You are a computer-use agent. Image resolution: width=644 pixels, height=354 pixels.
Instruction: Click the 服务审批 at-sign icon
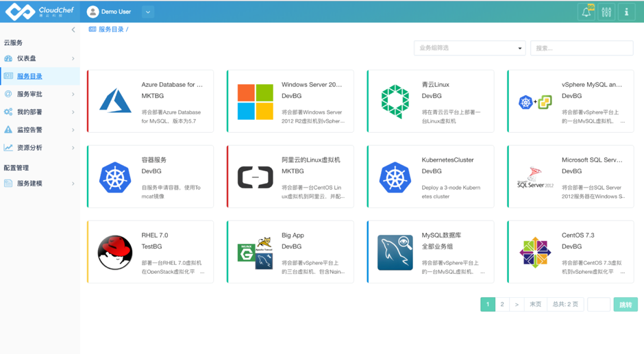click(x=8, y=94)
